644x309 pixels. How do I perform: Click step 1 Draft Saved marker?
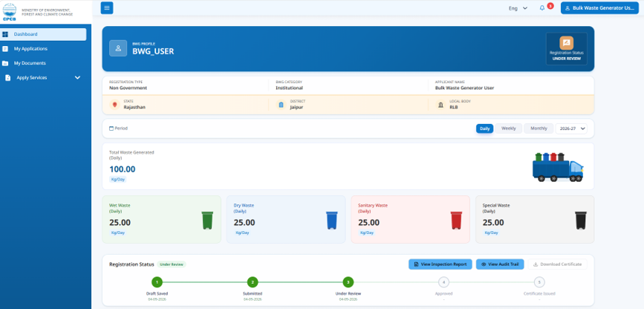[157, 282]
